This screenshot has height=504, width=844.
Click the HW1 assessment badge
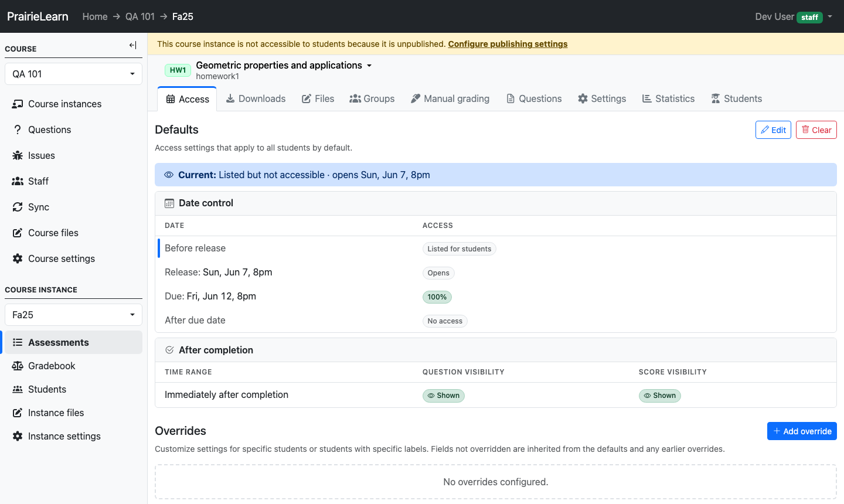point(178,70)
